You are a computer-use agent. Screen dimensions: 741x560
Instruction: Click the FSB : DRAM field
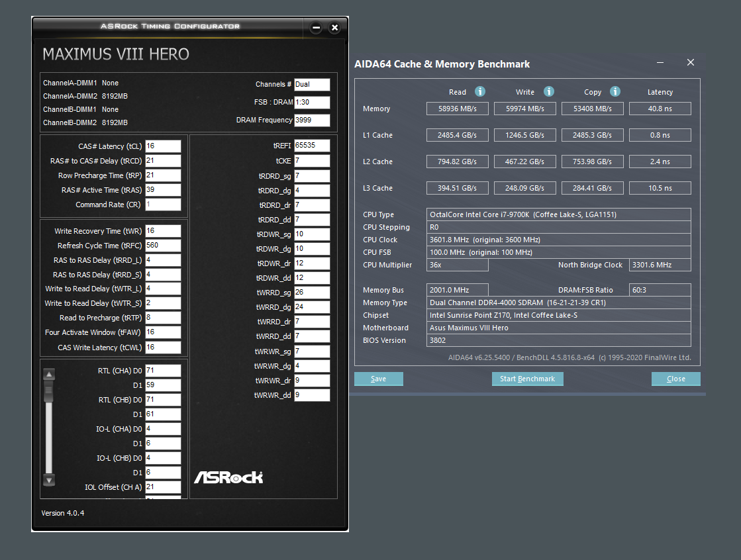click(x=312, y=102)
